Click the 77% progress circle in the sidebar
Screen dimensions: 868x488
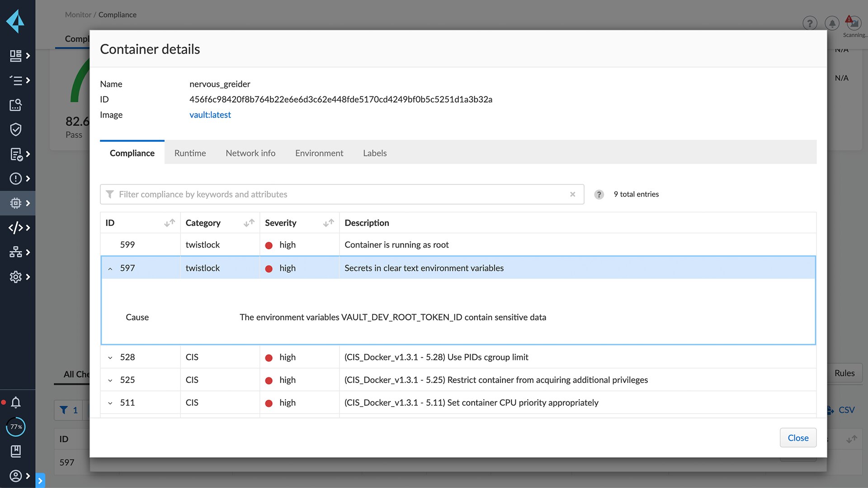tap(16, 427)
